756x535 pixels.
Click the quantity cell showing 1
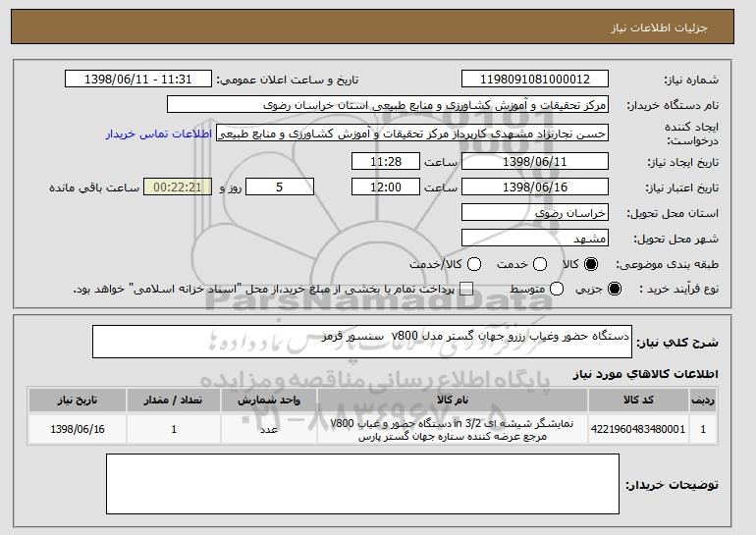point(174,429)
